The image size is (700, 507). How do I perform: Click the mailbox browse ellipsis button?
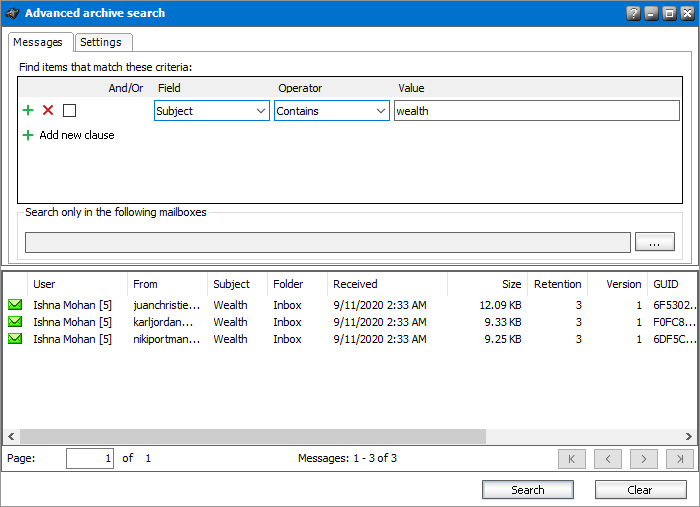point(655,242)
